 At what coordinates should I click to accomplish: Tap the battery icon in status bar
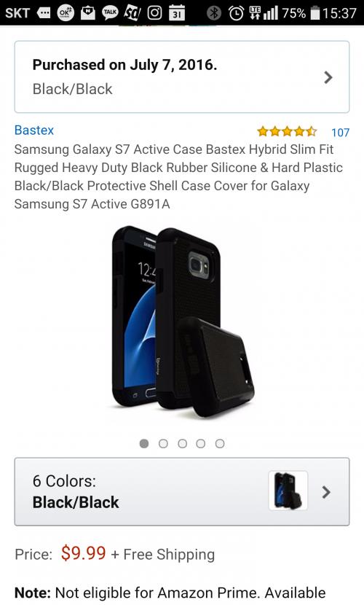point(314,13)
